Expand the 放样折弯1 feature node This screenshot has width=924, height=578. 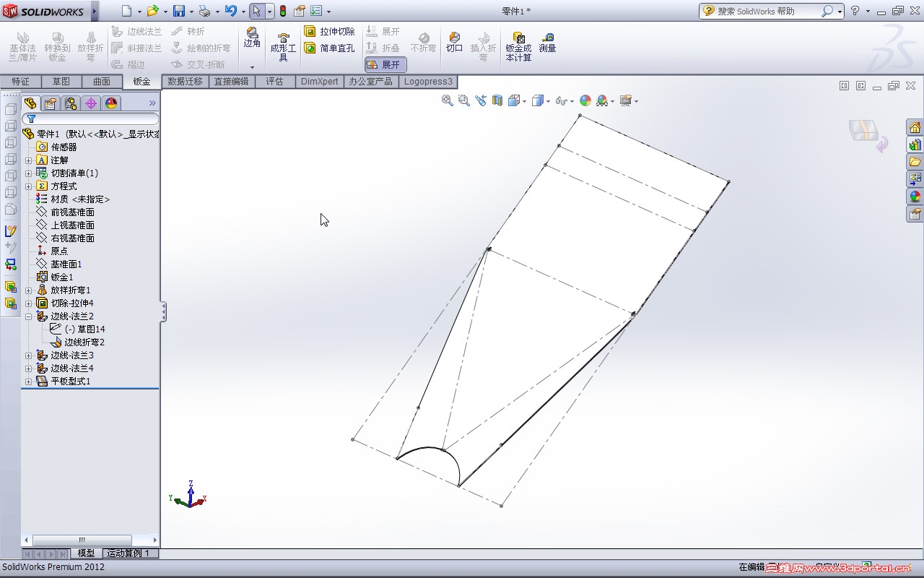(x=29, y=290)
